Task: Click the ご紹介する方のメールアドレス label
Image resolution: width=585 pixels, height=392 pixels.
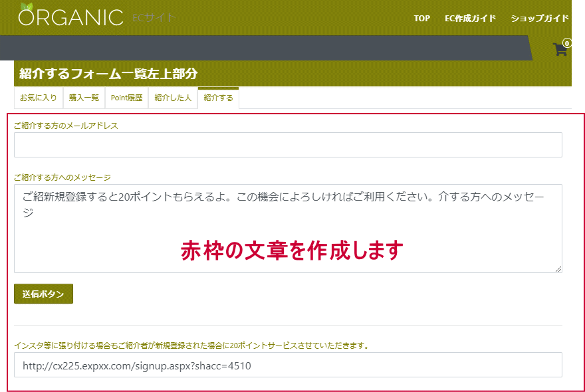Action: (x=66, y=126)
